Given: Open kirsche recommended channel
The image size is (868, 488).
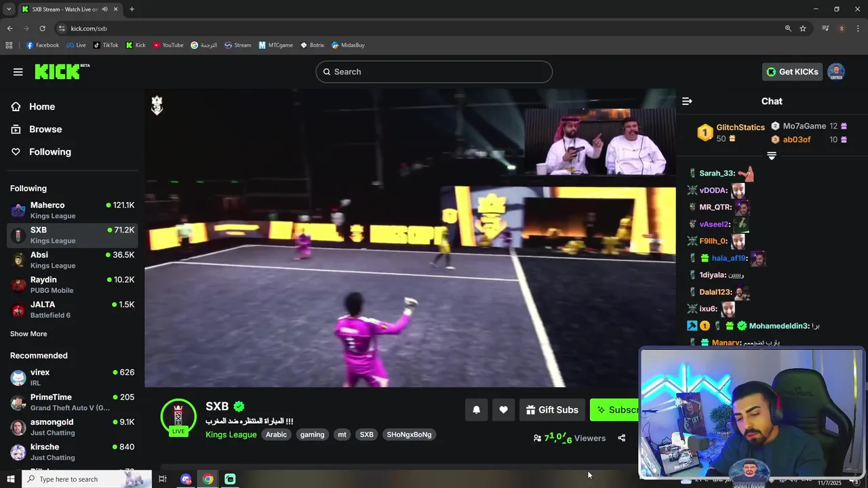Looking at the screenshot, I should coord(73,452).
